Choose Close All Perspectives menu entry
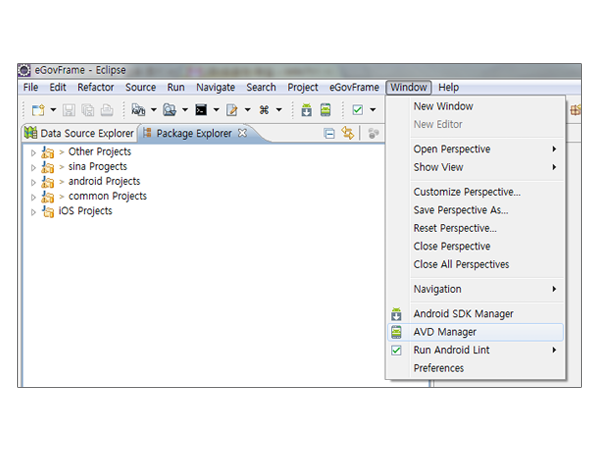The height and width of the screenshot is (450, 600). point(476,264)
